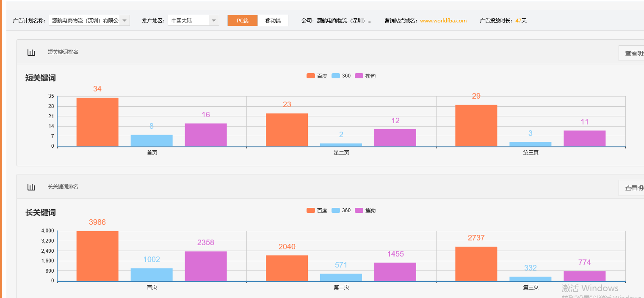Click the 搜狗 第二页 bar labeled 12
This screenshot has height=298, width=644.
(395, 138)
